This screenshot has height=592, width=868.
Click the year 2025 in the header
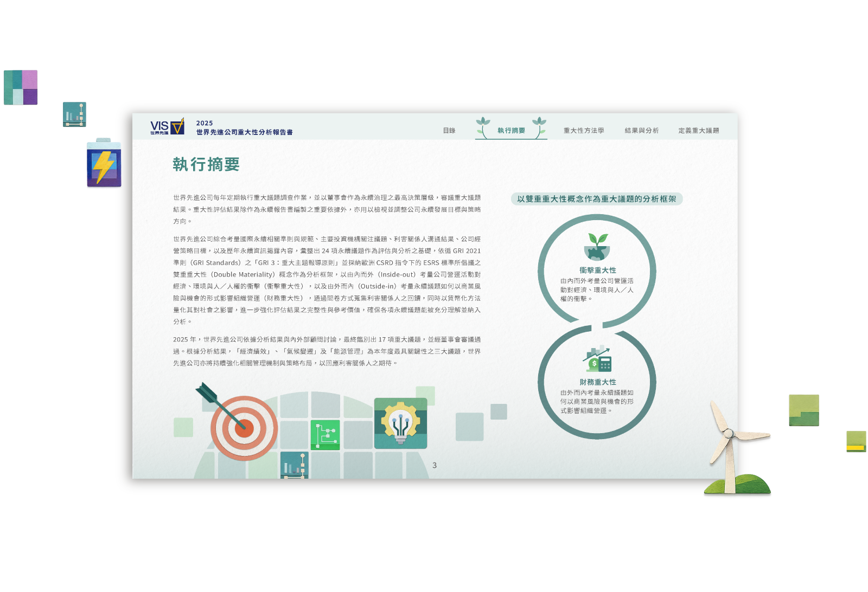(205, 123)
